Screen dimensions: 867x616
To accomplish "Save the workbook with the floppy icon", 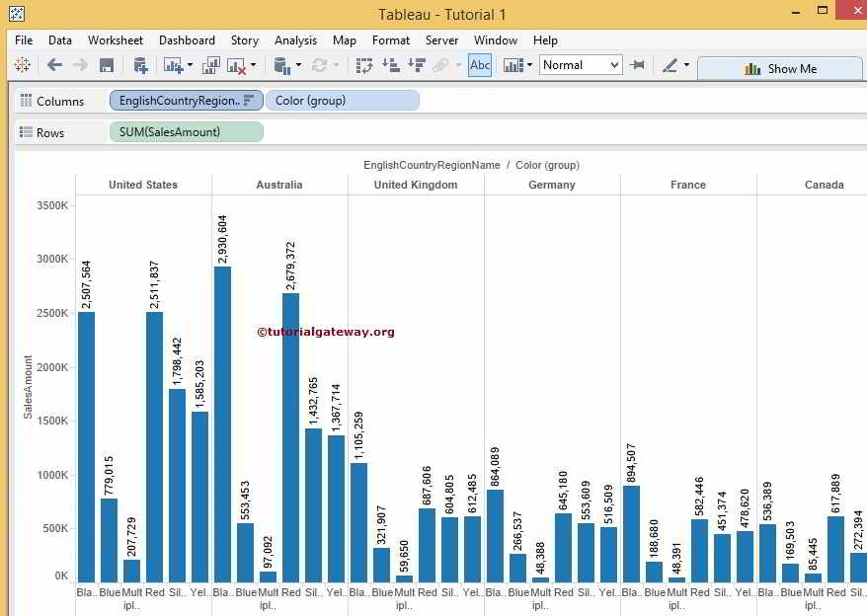I will pos(107,65).
